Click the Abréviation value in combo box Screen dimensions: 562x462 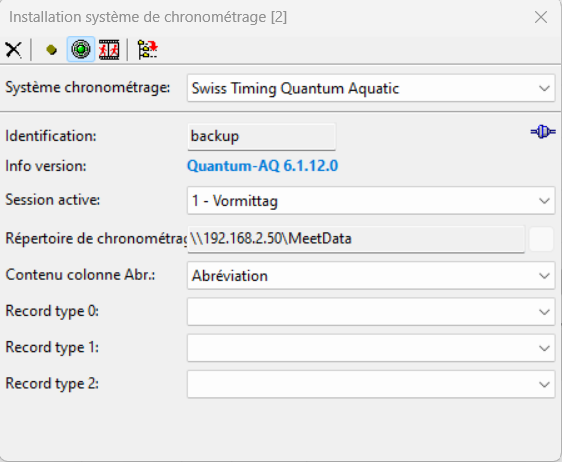230,276
